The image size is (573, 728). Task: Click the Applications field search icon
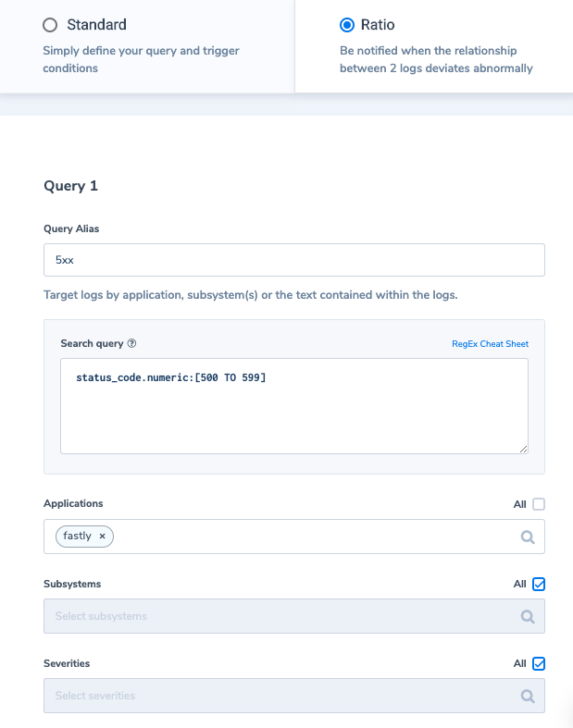coord(528,537)
